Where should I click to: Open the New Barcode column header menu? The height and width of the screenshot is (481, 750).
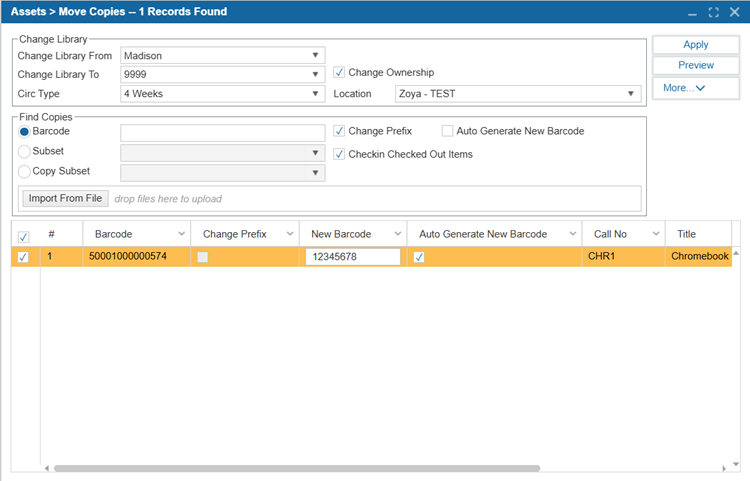point(397,234)
